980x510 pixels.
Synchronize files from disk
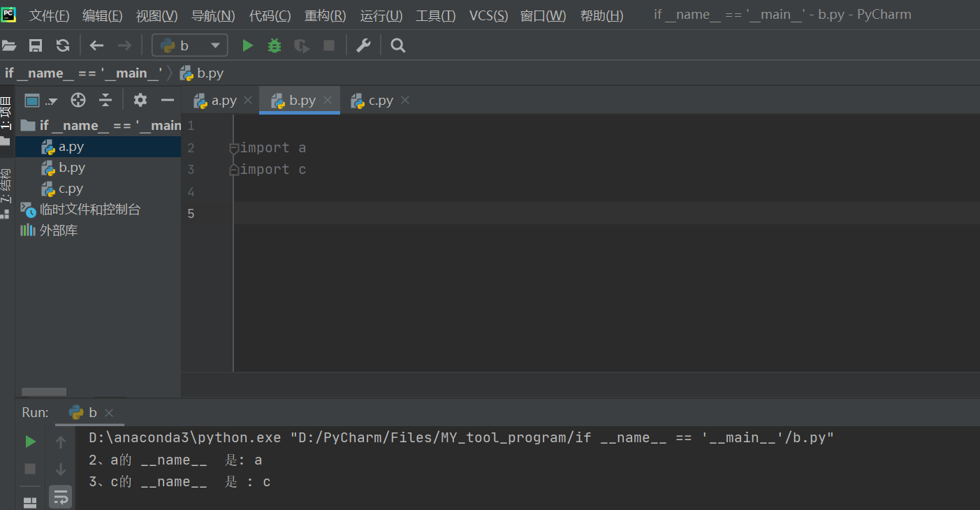(x=63, y=45)
